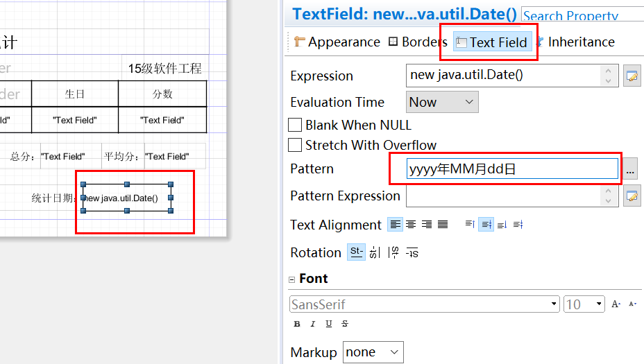Set vertical alignment to bottom
Viewport: 644px width, 364px height.
[502, 225]
